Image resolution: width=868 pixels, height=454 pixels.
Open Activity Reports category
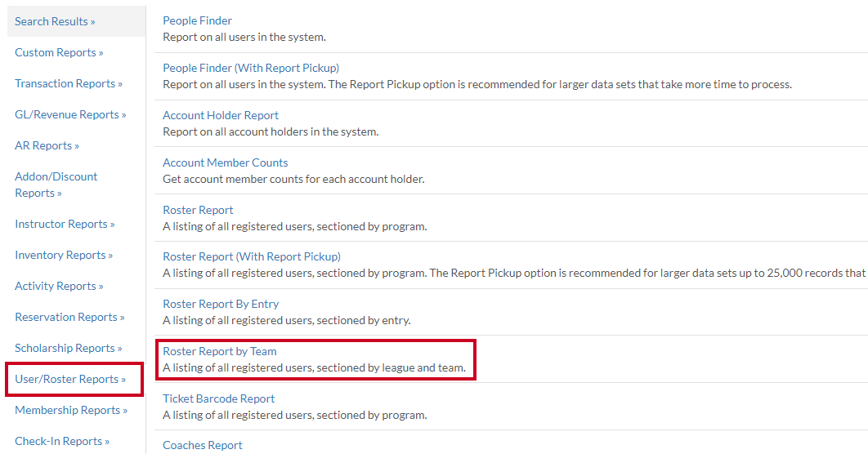point(59,286)
